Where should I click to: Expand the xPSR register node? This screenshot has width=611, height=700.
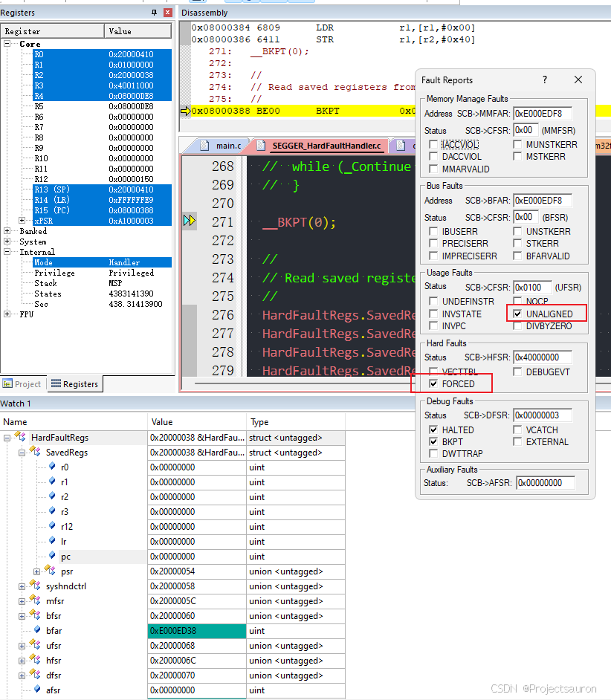[x=22, y=221]
